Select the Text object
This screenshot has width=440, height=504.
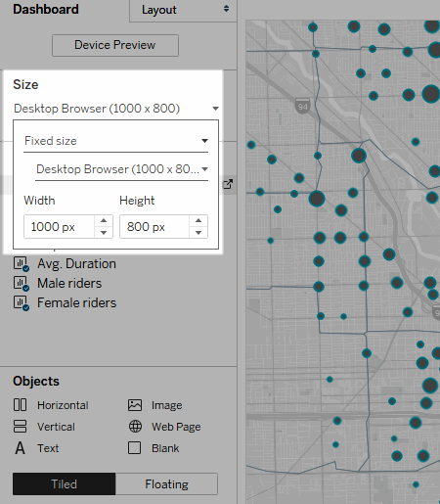point(36,448)
